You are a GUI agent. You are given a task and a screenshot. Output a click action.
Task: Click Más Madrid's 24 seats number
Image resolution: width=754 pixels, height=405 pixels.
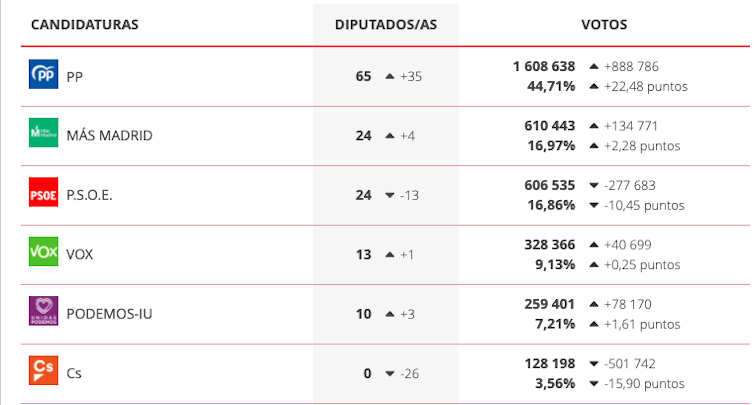click(363, 135)
